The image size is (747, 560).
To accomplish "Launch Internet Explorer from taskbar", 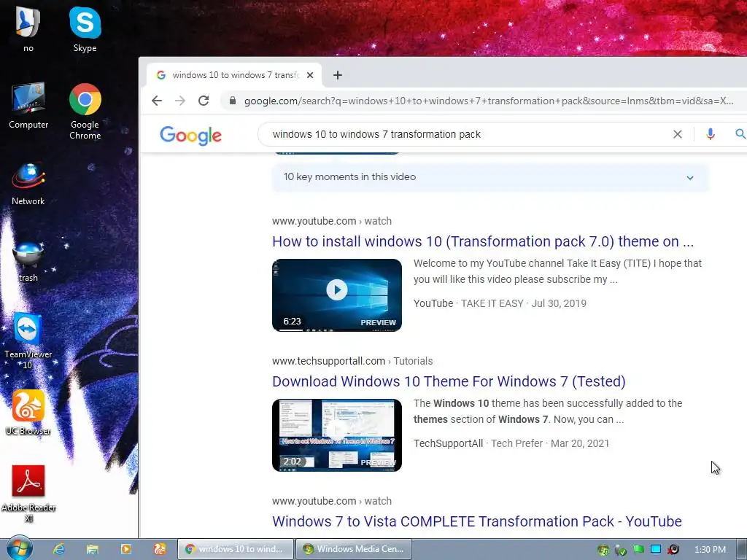I will click(x=59, y=549).
